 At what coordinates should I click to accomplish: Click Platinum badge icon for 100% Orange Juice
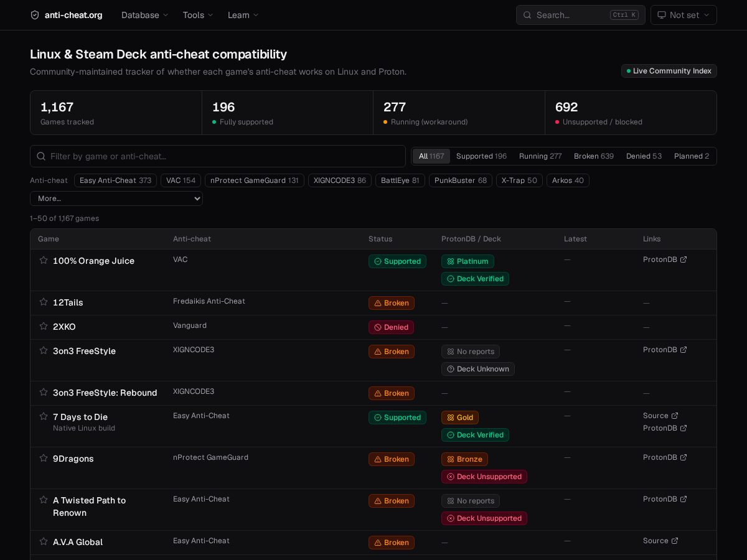(x=451, y=261)
